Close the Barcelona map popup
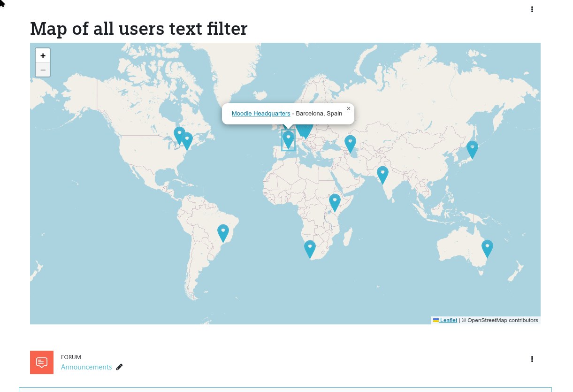The image size is (573, 392). coord(349,109)
